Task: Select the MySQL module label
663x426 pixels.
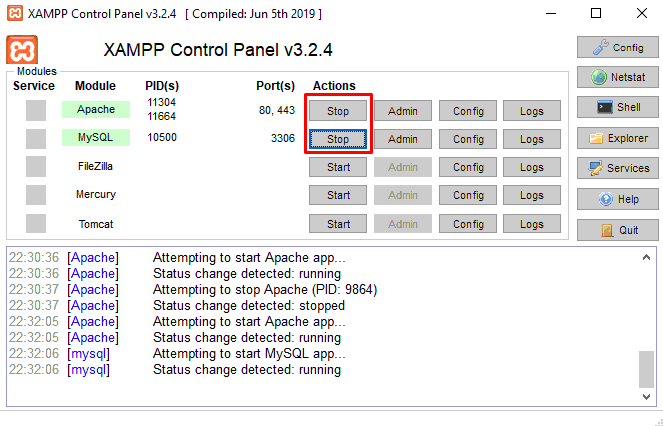Action: pos(96,137)
